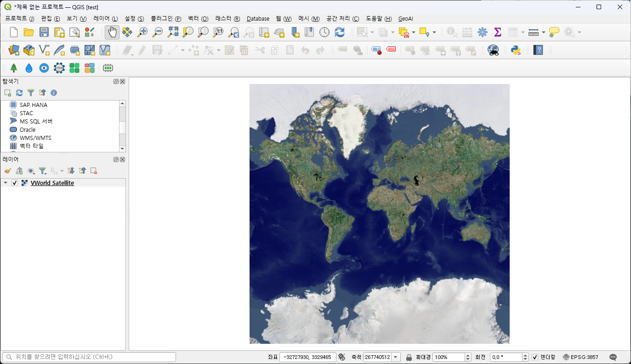Click the Refresh map icon

tap(340, 32)
